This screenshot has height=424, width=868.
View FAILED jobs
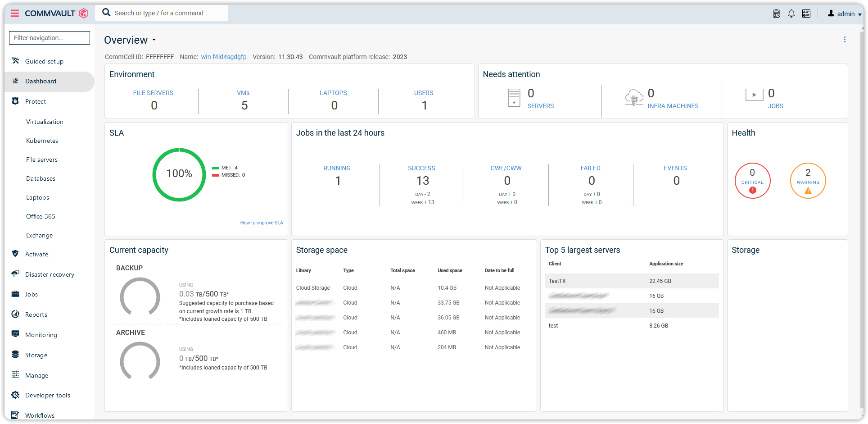tap(591, 168)
